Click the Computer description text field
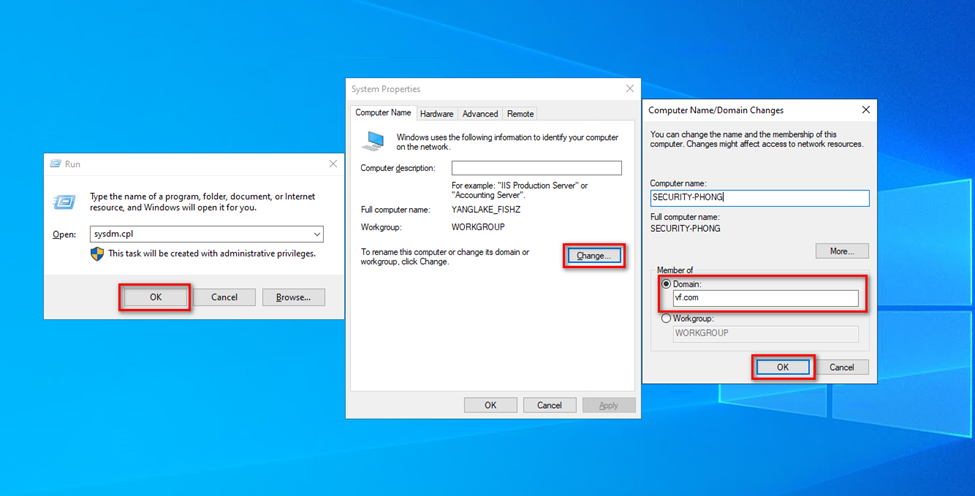This screenshot has width=975, height=496. pos(536,168)
